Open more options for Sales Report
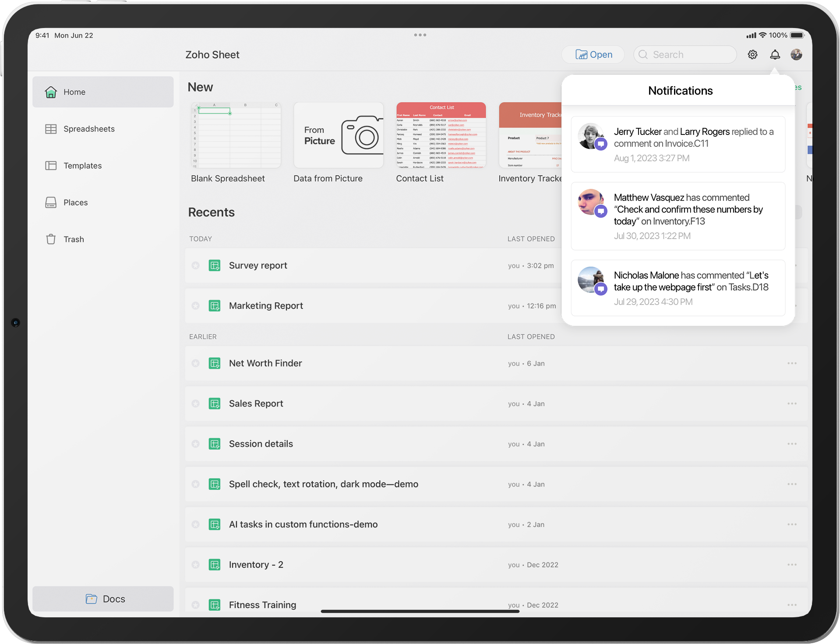840x644 pixels. 792,403
